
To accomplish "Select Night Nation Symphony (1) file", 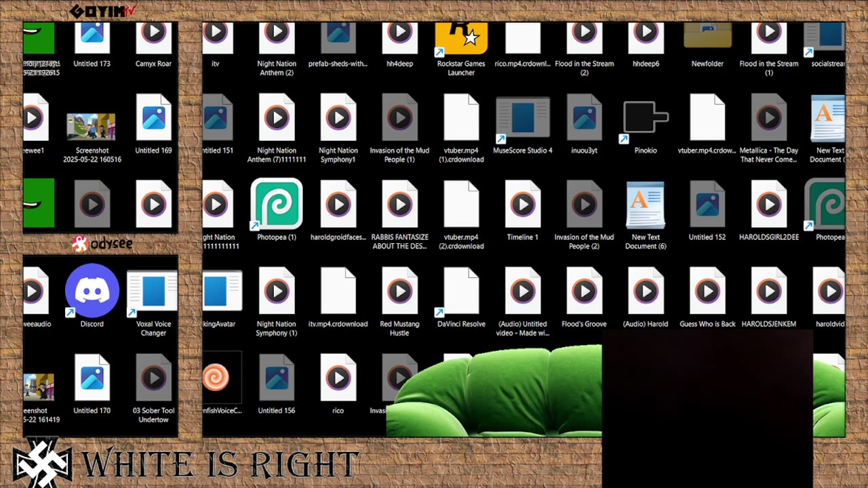I will 277,291.
